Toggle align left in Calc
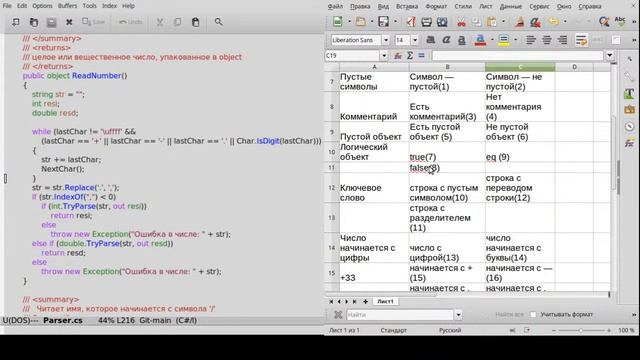 tap(531, 40)
